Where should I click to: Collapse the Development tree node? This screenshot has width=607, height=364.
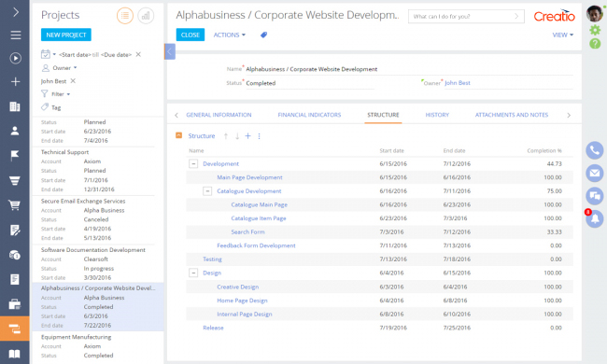[193, 163]
